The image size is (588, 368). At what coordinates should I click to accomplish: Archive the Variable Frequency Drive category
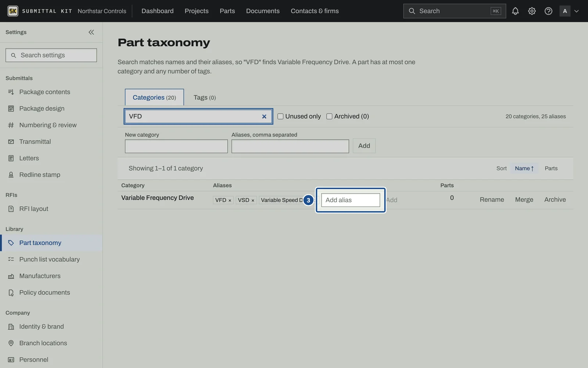555,200
